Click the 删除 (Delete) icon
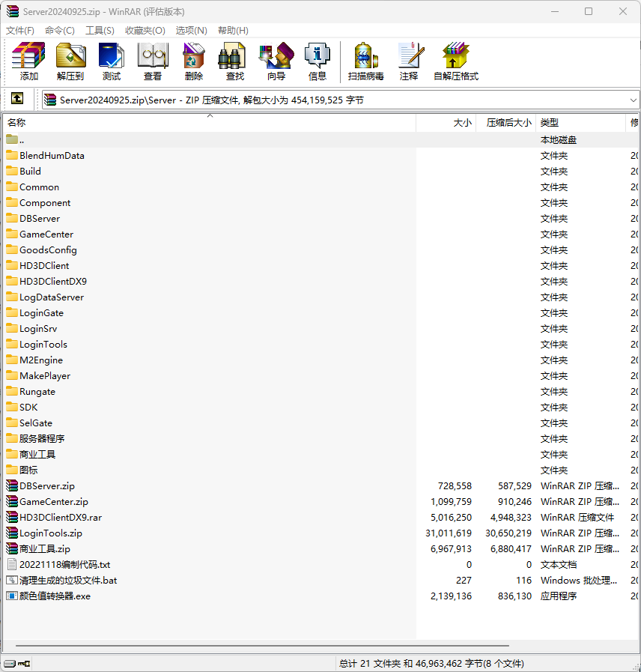641x672 pixels. (194, 61)
